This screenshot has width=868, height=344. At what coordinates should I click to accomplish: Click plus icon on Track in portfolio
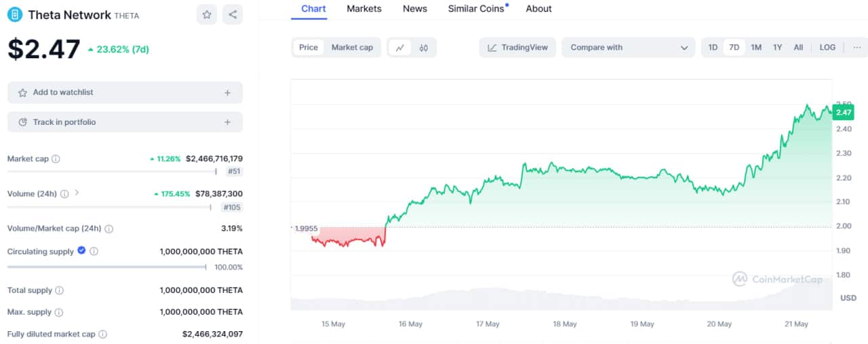(x=228, y=122)
